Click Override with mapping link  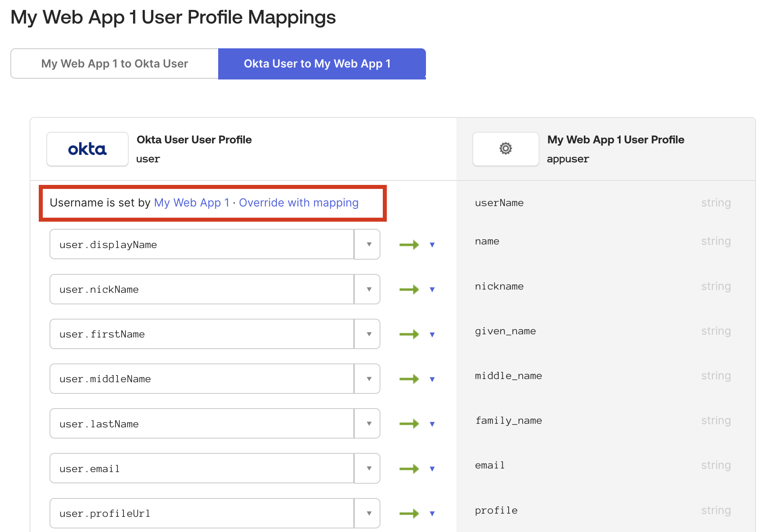tap(298, 202)
